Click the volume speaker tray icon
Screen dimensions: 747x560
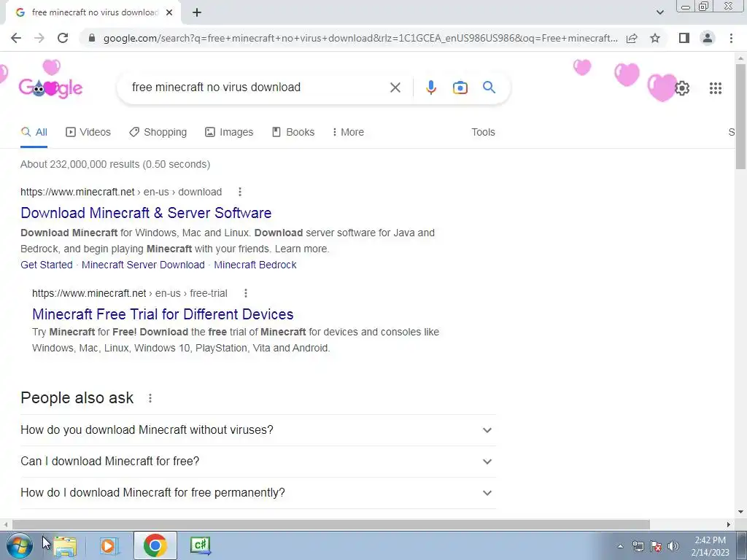[673, 547]
